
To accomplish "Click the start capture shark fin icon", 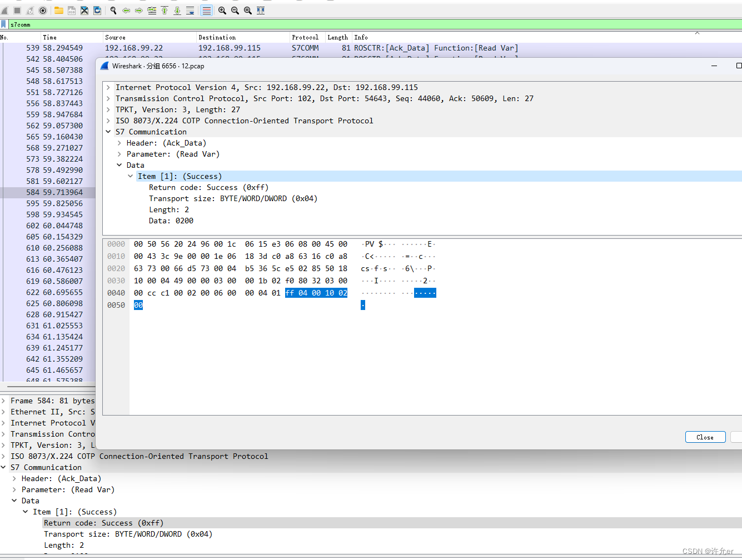I will 4,10.
